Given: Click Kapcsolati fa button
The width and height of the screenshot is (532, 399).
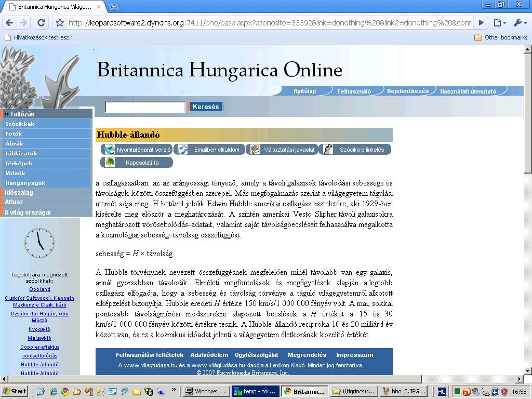Looking at the screenshot, I should click(137, 162).
